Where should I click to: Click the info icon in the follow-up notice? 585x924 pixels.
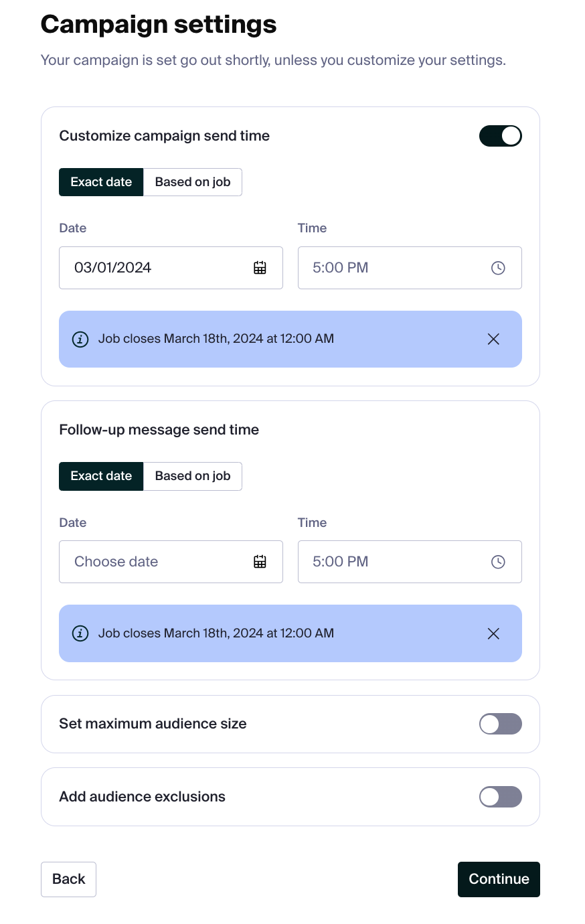80,633
